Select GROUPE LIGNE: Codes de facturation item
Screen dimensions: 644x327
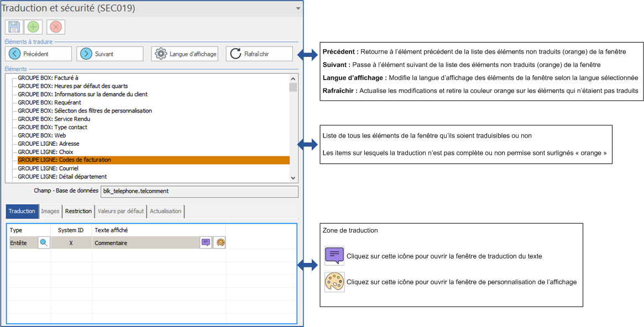point(64,160)
